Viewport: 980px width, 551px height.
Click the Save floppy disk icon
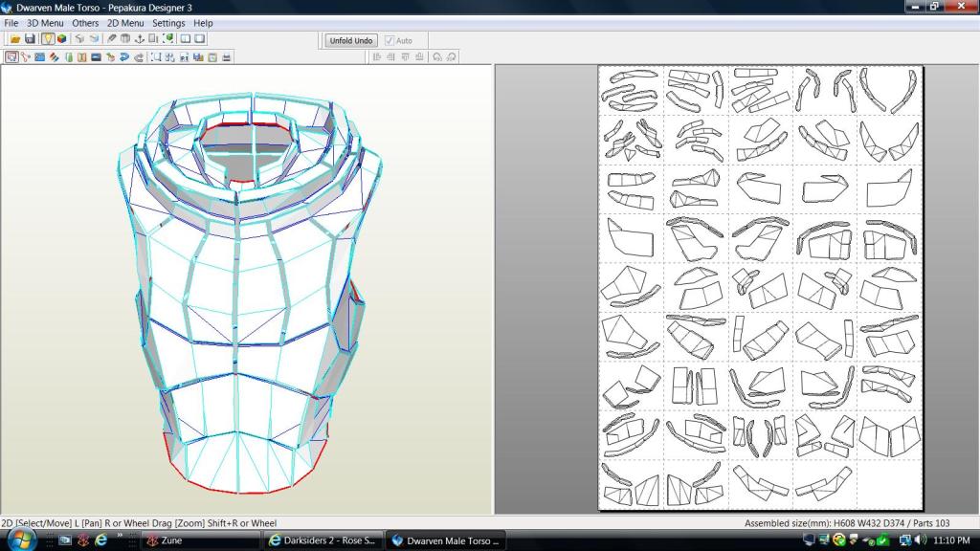(30, 39)
